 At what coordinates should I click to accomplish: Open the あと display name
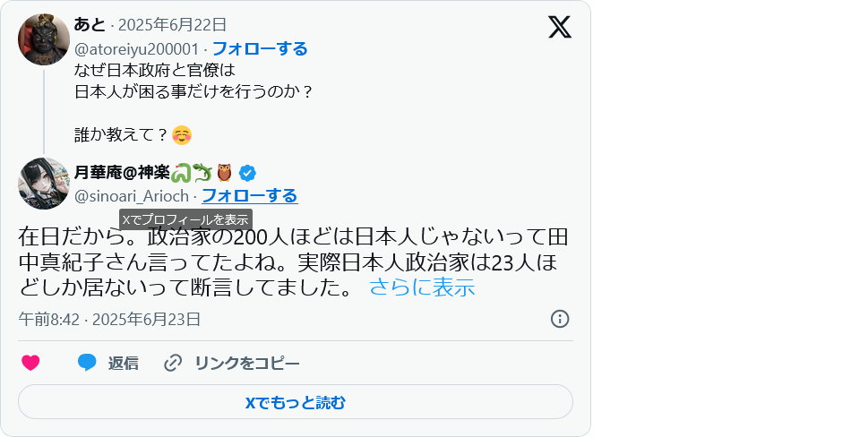click(x=90, y=25)
